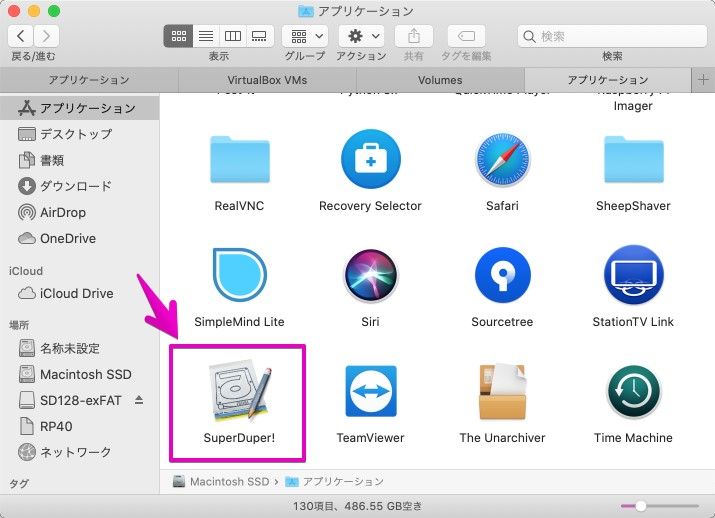Image resolution: width=715 pixels, height=518 pixels.
Task: Click the StationTV Link name label
Action: tap(633, 322)
